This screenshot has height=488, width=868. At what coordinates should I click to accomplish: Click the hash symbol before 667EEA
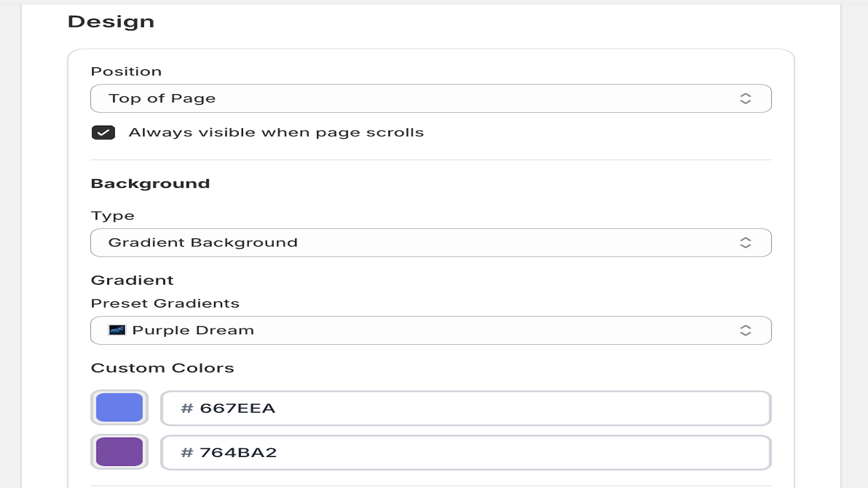pyautogui.click(x=187, y=408)
